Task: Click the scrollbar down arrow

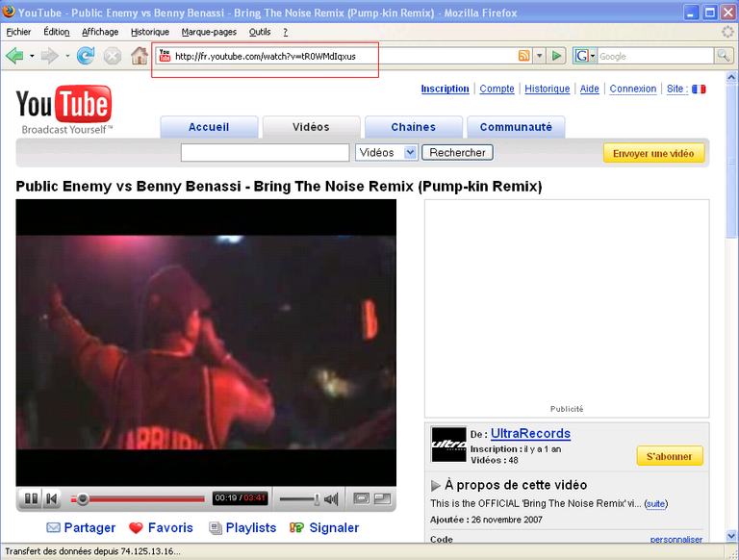Action: (x=731, y=536)
